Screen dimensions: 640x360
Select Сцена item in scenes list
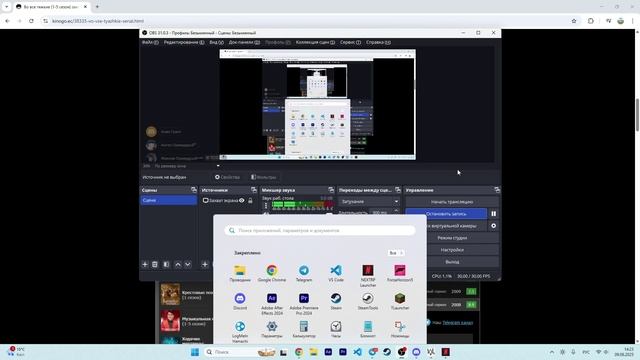pos(169,200)
